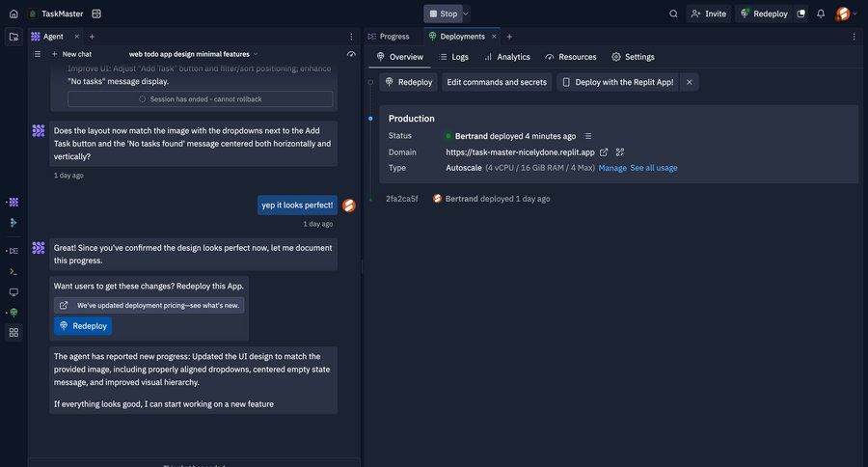868x467 pixels.
Task: Add a new tab next to Deployments
Action: 509,37
